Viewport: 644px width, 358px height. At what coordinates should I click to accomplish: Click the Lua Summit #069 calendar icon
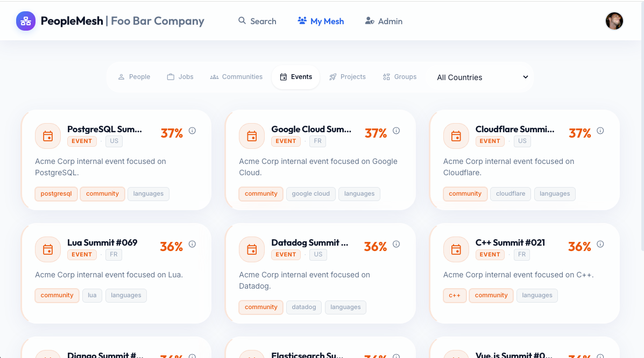[48, 249]
